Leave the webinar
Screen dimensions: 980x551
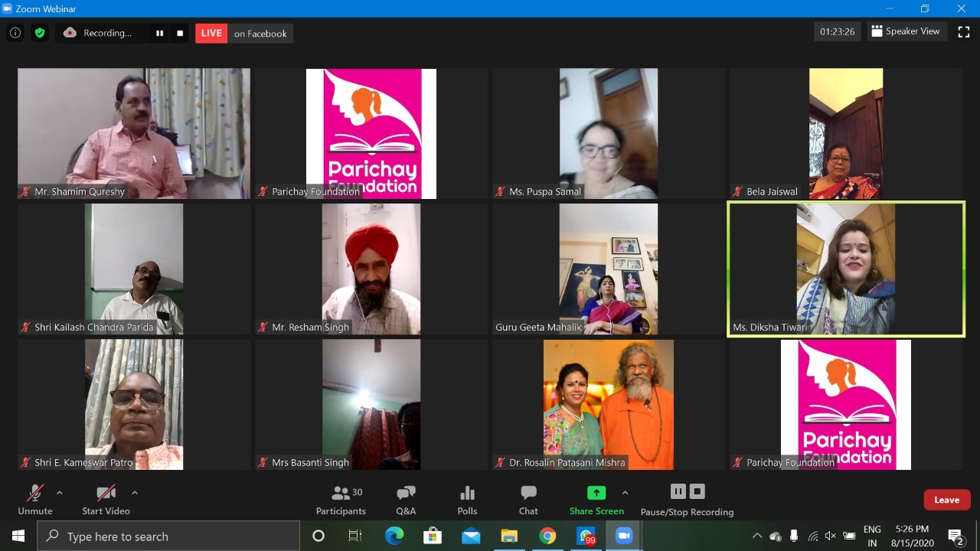pyautogui.click(x=947, y=500)
